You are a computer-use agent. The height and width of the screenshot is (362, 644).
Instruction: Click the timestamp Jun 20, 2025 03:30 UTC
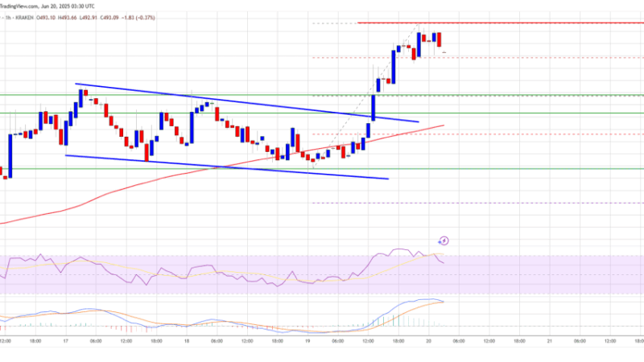(68, 6)
